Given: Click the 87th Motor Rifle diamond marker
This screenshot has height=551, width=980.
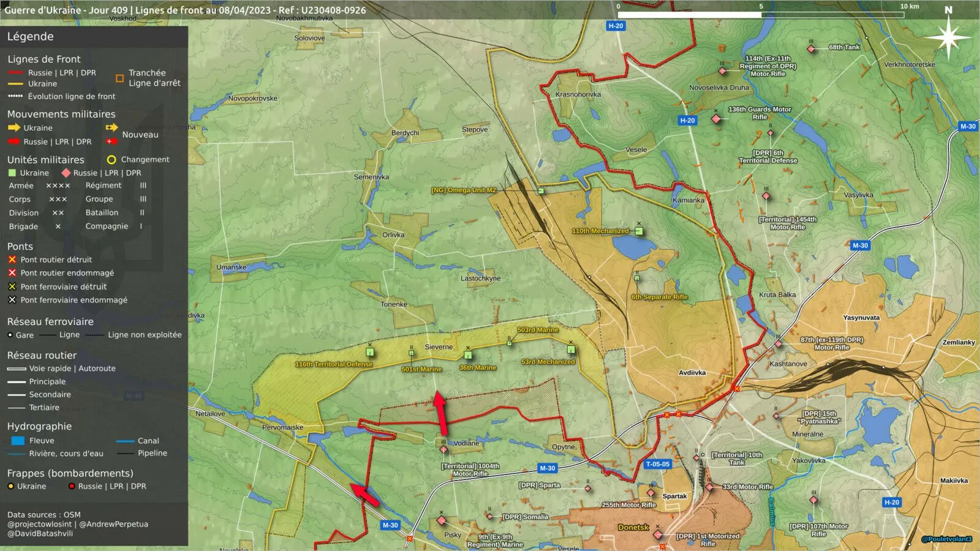Looking at the screenshot, I should pos(778,344).
